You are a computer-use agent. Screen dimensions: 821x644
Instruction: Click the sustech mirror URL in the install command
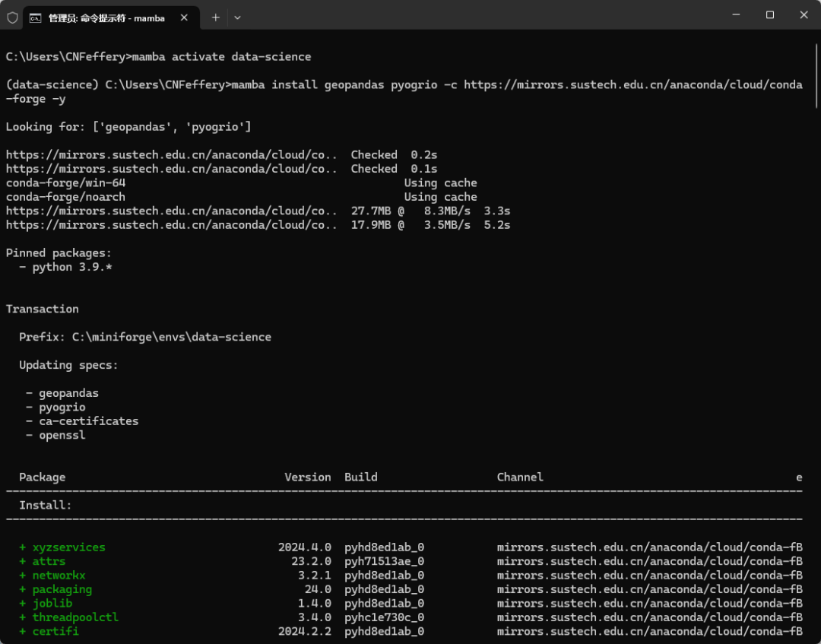[x=632, y=84]
